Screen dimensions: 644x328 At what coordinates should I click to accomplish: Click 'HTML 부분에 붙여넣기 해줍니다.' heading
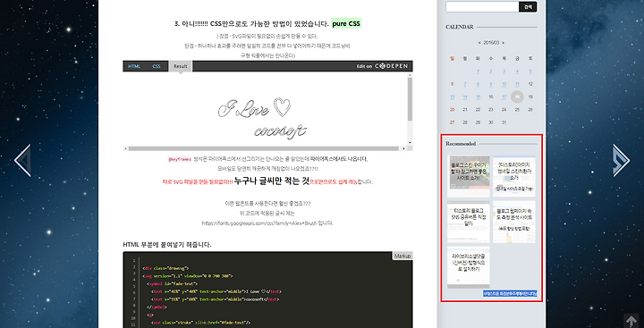point(167,245)
